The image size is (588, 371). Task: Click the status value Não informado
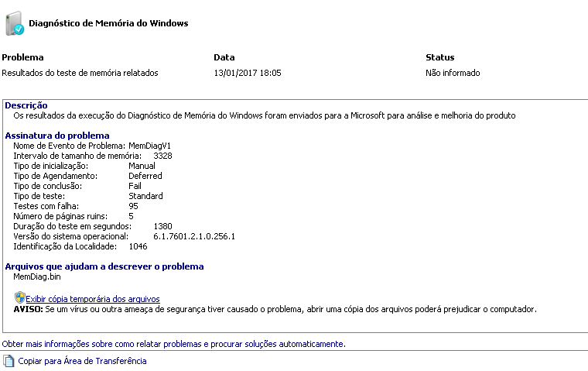453,73
